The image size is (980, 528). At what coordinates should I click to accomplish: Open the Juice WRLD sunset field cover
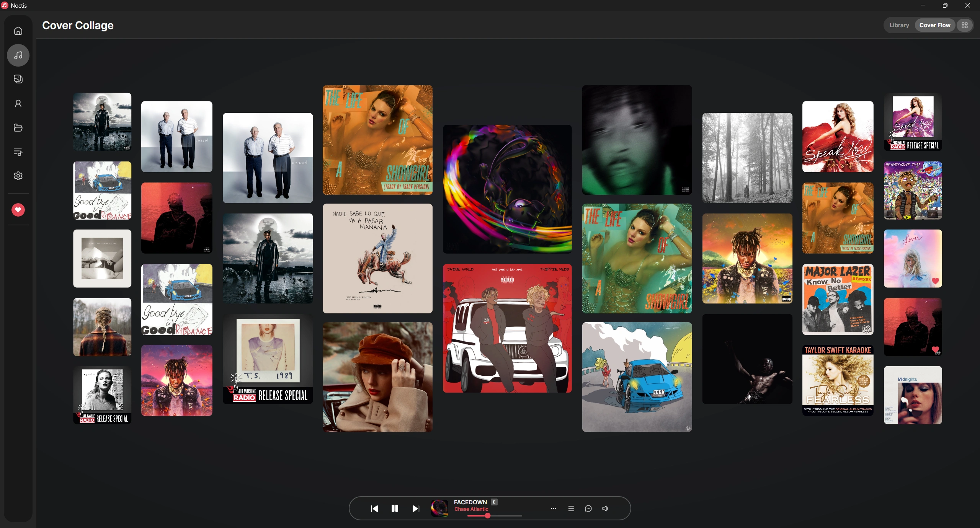pos(747,259)
